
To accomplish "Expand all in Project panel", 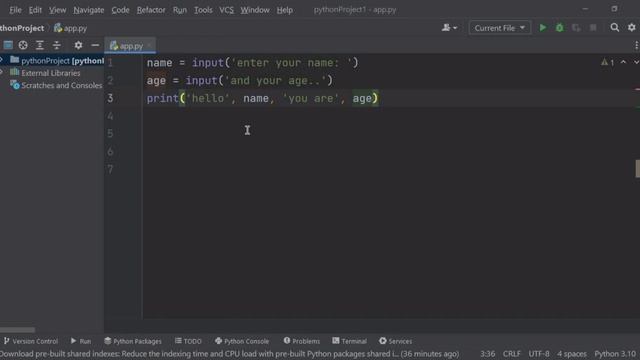I will click(x=40, y=45).
